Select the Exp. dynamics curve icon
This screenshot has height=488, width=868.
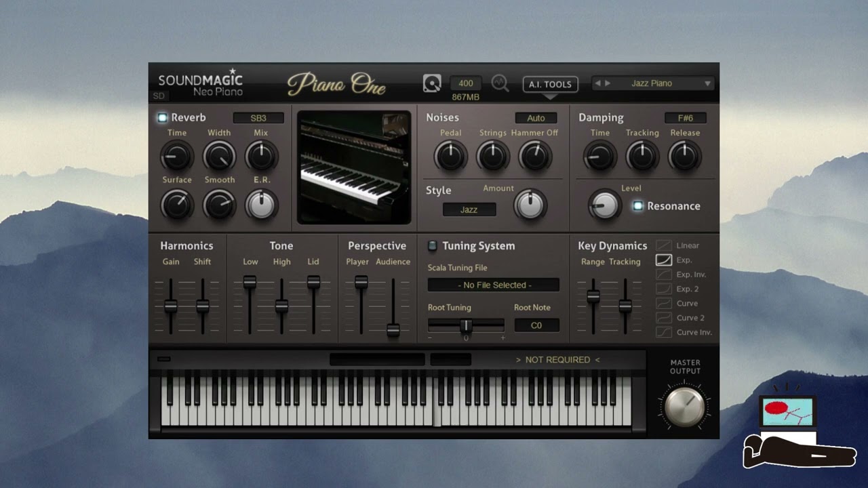pyautogui.click(x=663, y=260)
